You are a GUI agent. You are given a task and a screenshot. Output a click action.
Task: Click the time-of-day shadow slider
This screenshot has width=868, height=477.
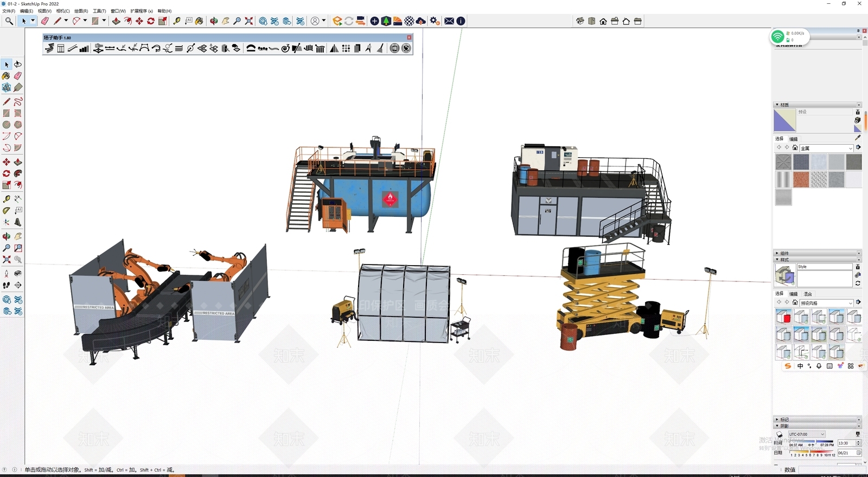pos(811,442)
